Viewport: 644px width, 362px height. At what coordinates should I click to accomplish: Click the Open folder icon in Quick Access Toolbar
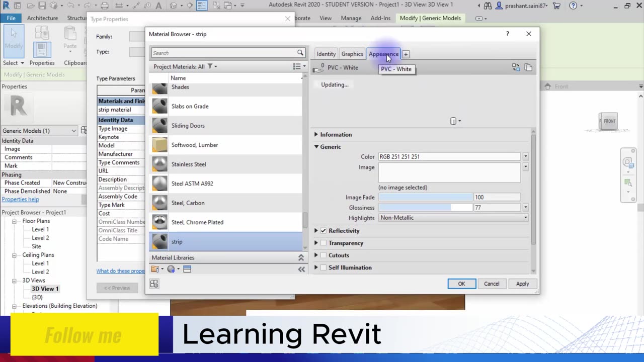(x=31, y=6)
